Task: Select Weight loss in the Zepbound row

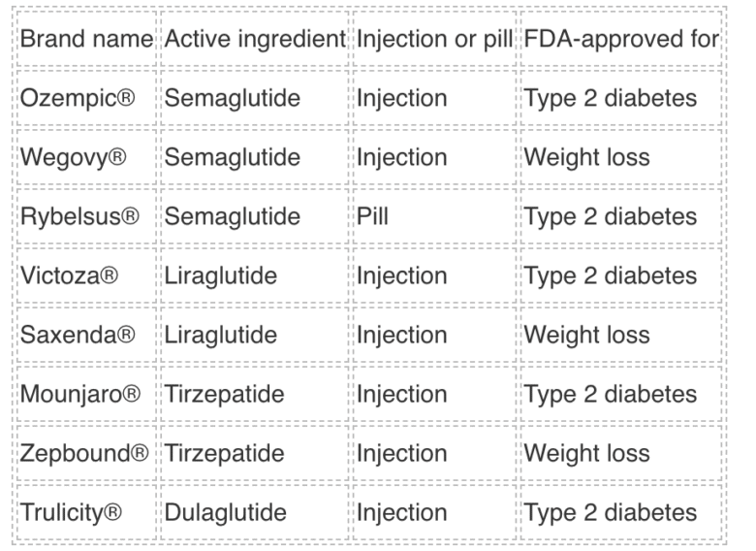Action: coord(586,453)
